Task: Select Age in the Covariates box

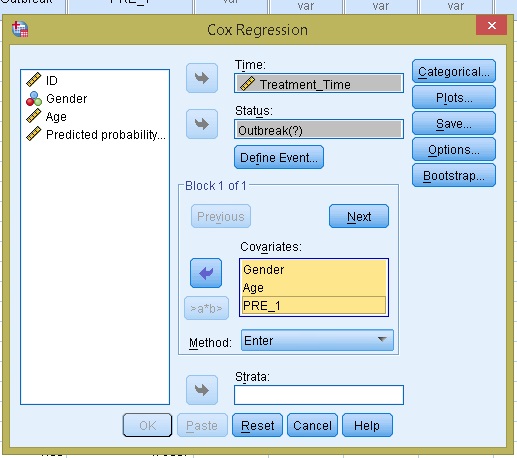Action: (x=314, y=287)
